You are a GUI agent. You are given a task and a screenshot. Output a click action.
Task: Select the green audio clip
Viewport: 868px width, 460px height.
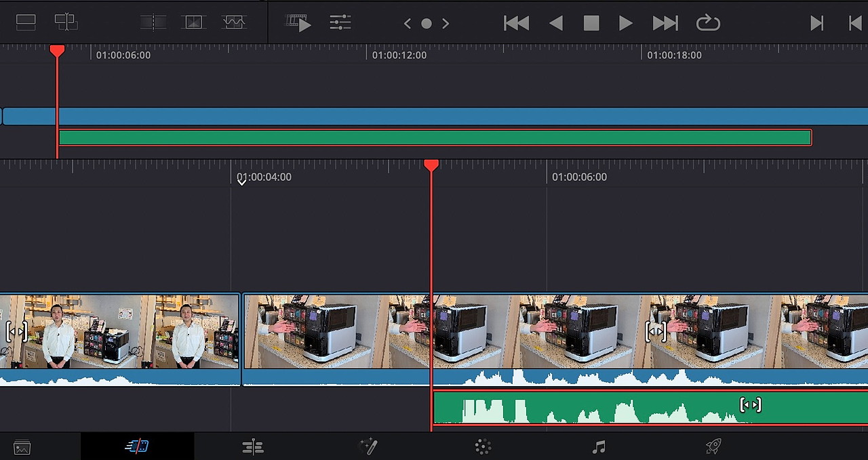pyautogui.click(x=610, y=406)
